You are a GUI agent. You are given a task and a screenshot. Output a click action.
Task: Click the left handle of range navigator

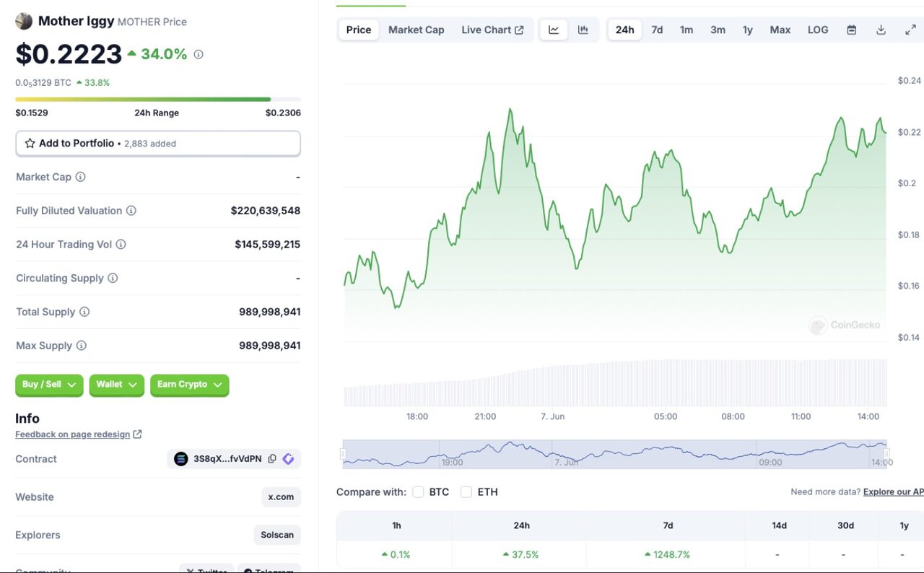pos(343,454)
